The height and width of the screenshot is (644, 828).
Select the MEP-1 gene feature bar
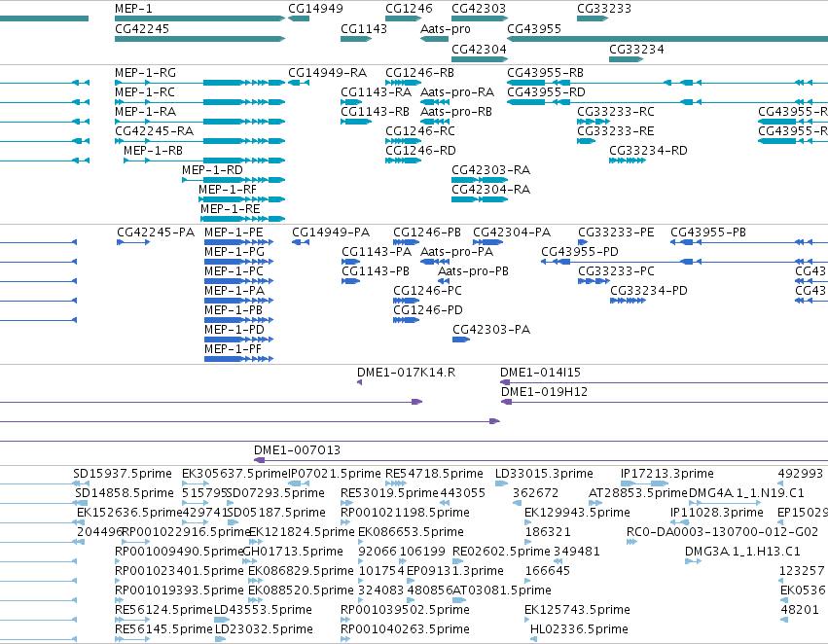pos(199,18)
